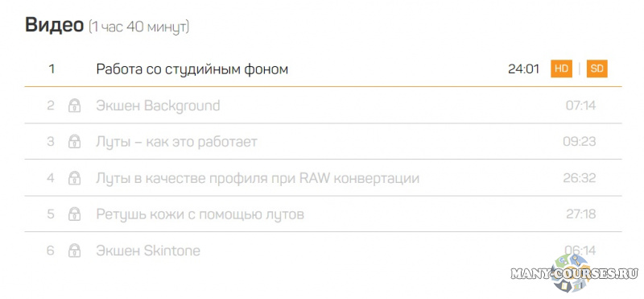This screenshot has height=299, width=644.
Task: Click the 07:14 duration label
Action: pyautogui.click(x=580, y=106)
